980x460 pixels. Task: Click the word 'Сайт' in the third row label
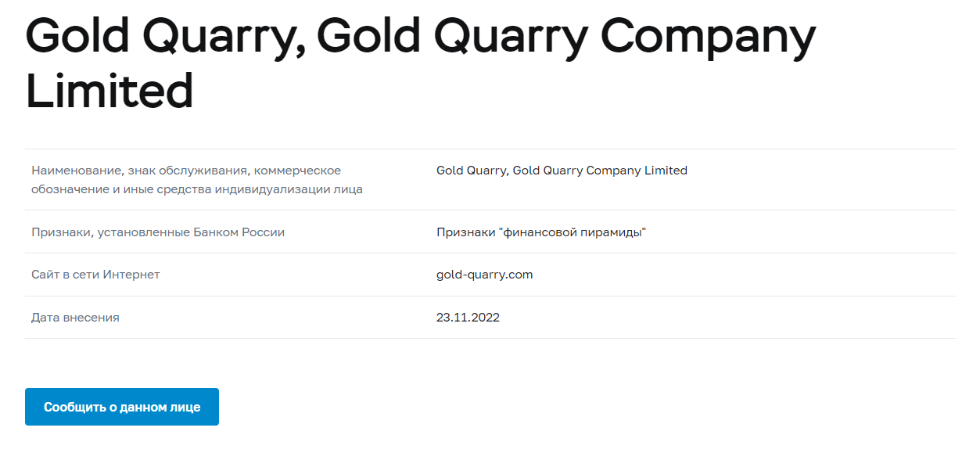click(x=45, y=275)
